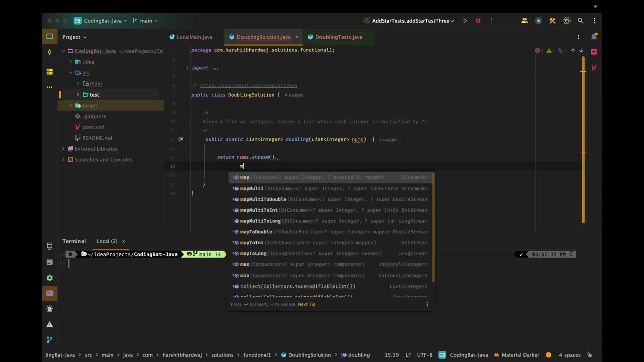Open the Terminal tool window icon

click(49, 293)
